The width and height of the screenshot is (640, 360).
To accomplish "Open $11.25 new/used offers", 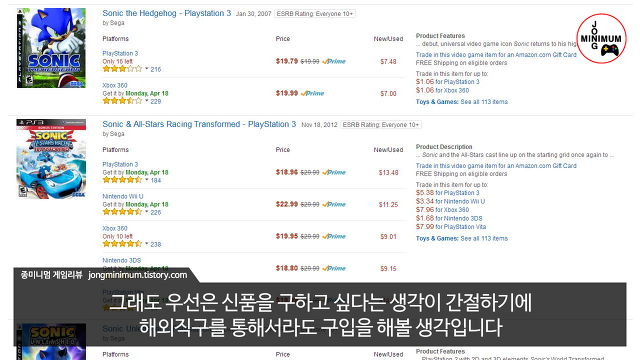I will (x=388, y=204).
